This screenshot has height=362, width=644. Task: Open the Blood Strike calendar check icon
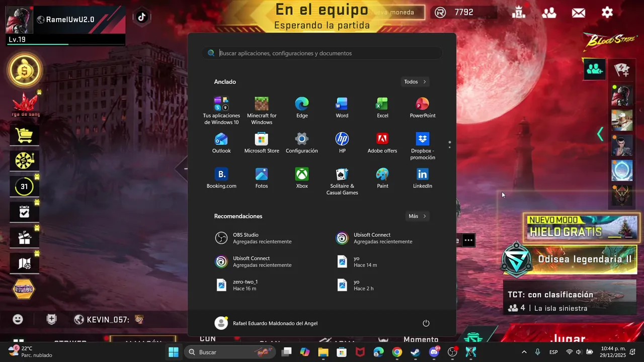tap(24, 212)
